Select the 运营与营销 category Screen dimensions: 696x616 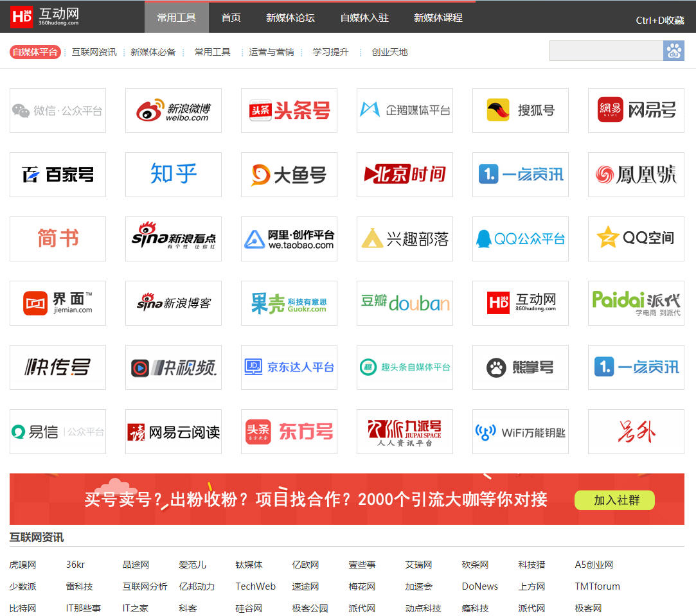coord(271,52)
